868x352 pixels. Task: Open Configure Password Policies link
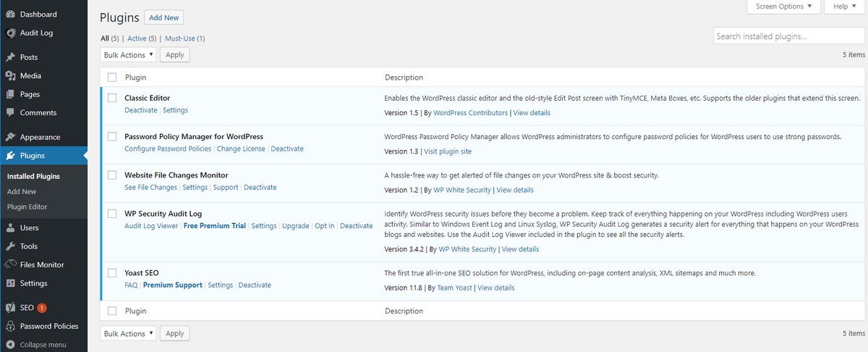click(x=168, y=148)
